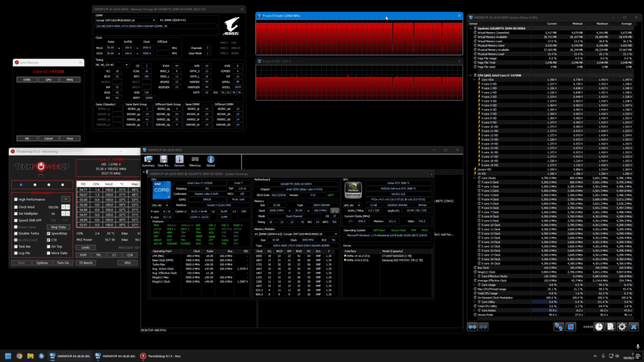The height and width of the screenshot is (362, 644).
Task: Open sensor settings gear icon
Action: [622, 327]
